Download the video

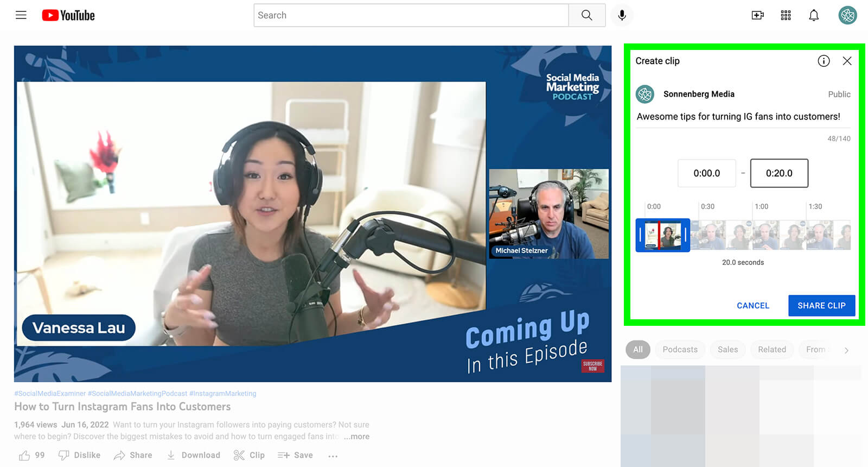click(193, 455)
